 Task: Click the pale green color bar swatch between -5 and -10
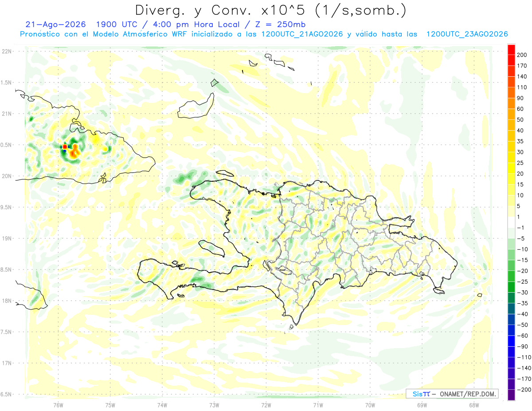512,244
